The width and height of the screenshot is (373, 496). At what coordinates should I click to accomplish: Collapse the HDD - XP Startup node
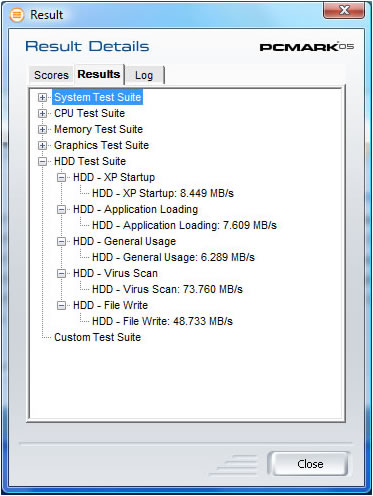coord(61,177)
